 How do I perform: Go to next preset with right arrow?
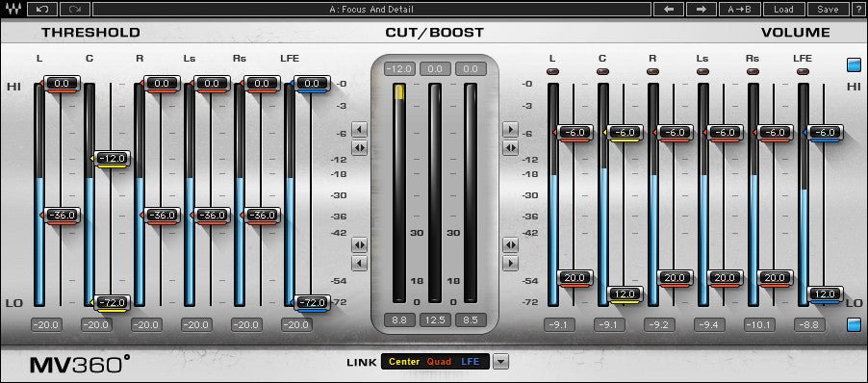coord(702,9)
